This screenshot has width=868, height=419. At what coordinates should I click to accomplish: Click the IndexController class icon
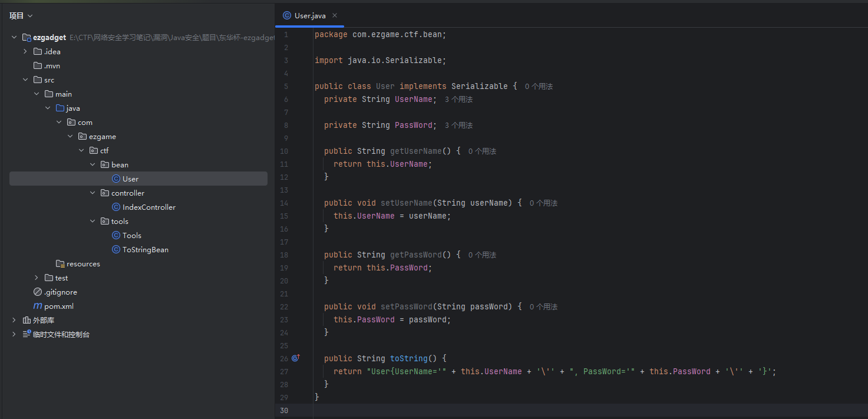(116, 207)
